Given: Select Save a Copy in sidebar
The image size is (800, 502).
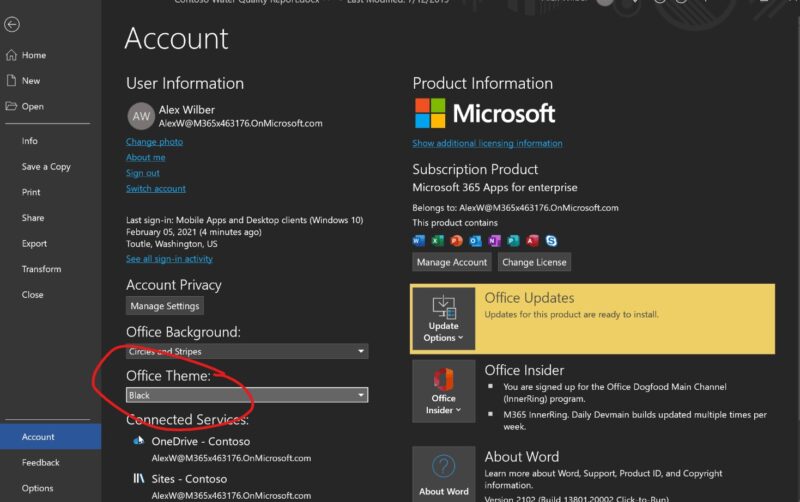Looking at the screenshot, I should [x=46, y=167].
